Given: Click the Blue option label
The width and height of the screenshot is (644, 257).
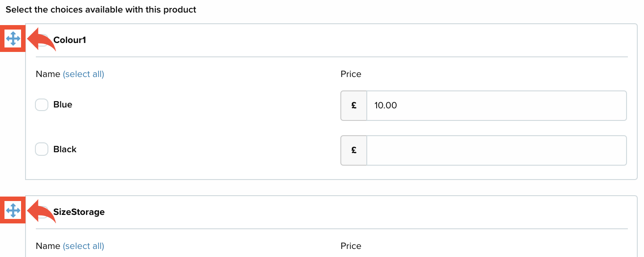Looking at the screenshot, I should pos(63,105).
